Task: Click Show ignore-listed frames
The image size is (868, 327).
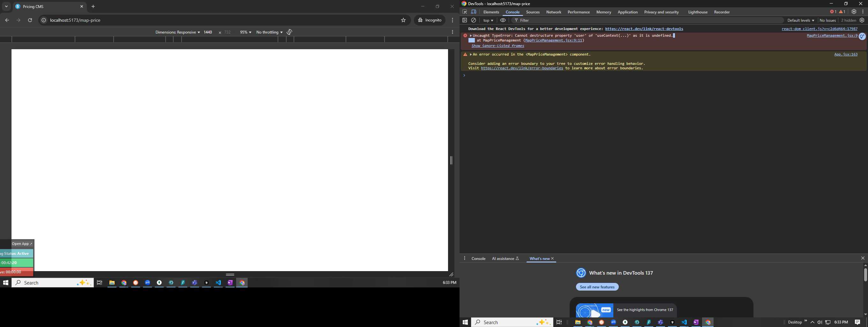Action: pos(498,46)
